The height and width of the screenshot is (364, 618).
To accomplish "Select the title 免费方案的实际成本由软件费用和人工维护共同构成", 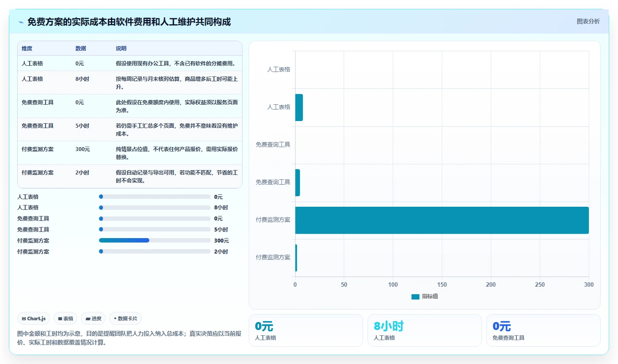I will click(129, 22).
